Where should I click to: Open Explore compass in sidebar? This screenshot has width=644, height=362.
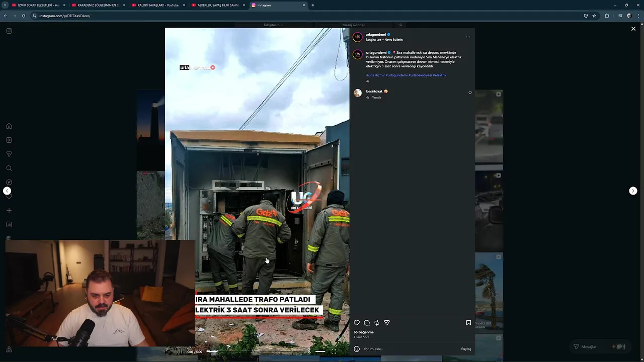pos(9,183)
